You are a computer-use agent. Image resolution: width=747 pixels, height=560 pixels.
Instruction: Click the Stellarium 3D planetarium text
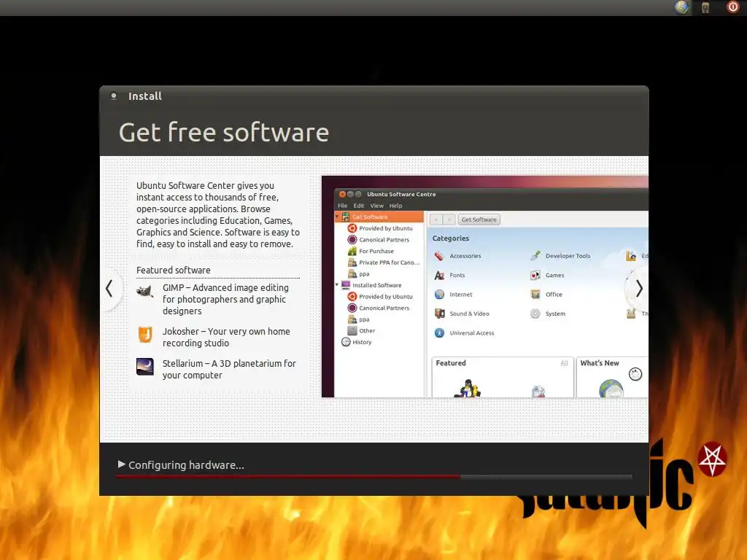pyautogui.click(x=228, y=369)
